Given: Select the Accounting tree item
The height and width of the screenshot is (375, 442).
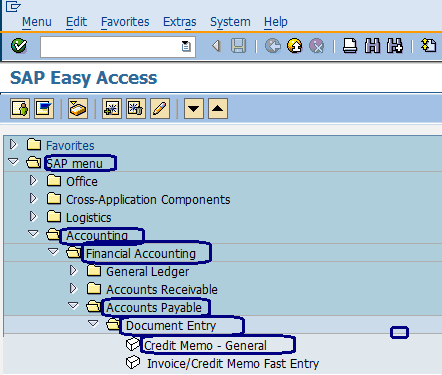Looking at the screenshot, I should click(x=97, y=236).
